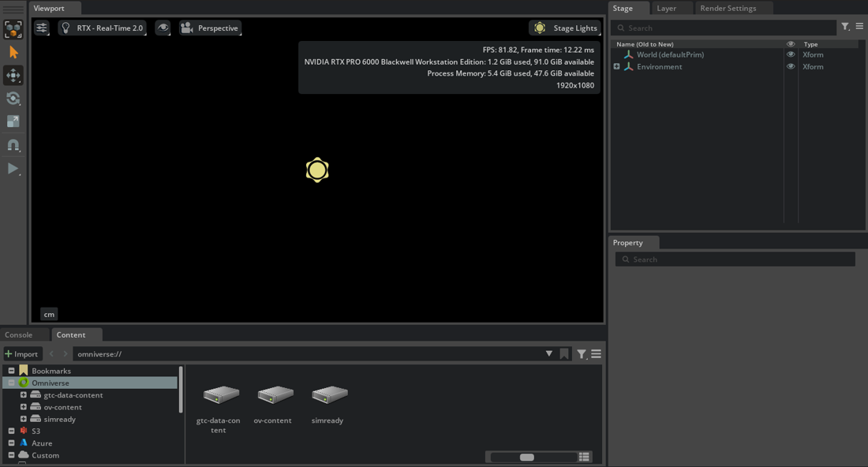Adjust the thumbnail size slider
Image resolution: width=868 pixels, height=467 pixels.
[527, 457]
